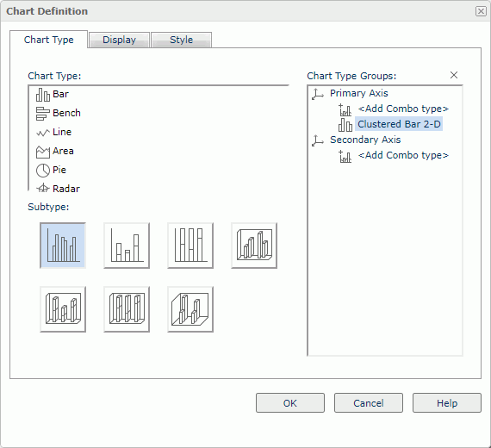Viewport: 491px width, 448px height.
Task: Close the Chart Definition dialog
Action: pos(481,11)
